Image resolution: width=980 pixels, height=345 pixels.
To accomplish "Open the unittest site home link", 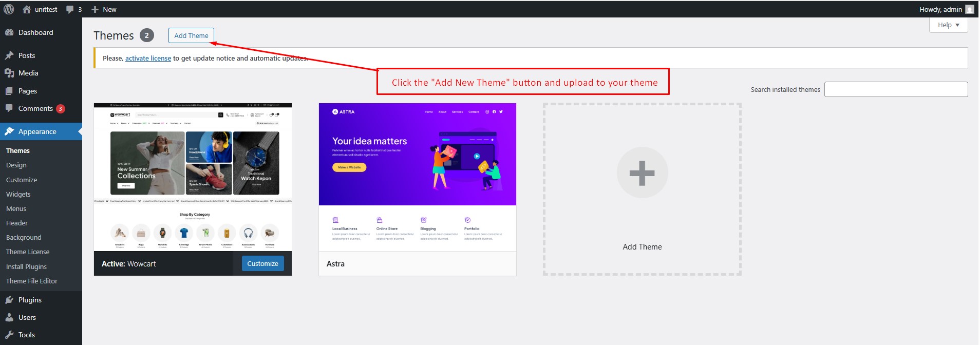I will click(x=40, y=9).
